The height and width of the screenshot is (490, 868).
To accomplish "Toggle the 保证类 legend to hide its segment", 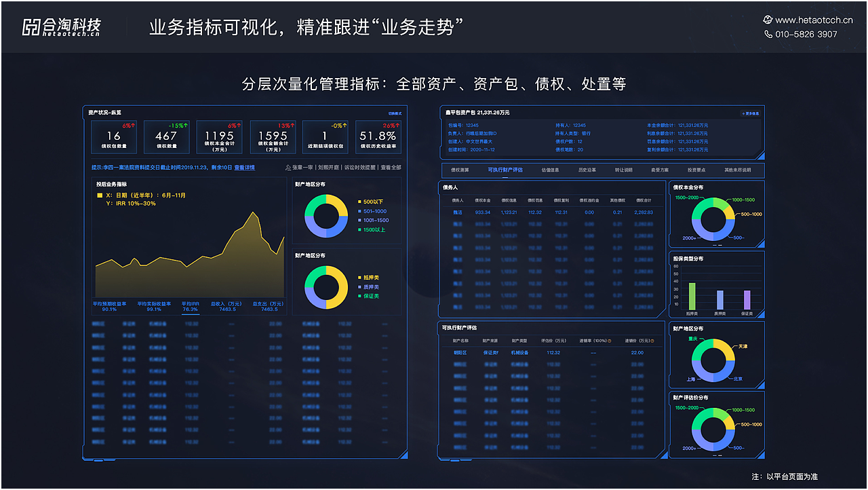I will tap(361, 297).
